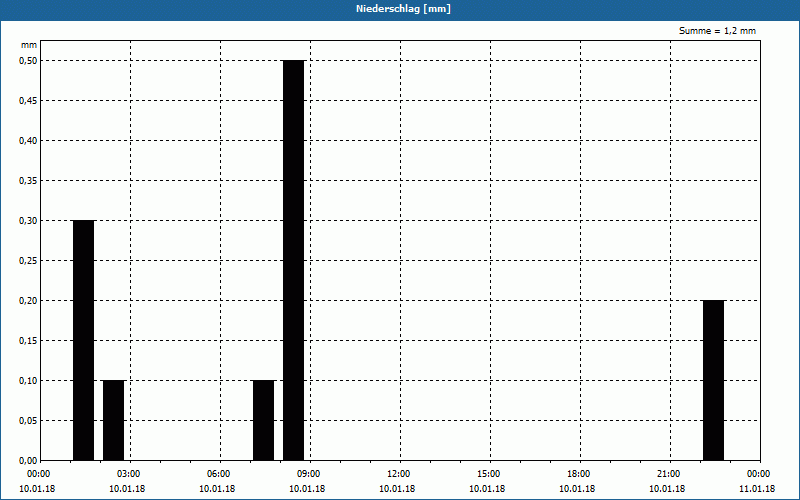Click the 0,10 mm bar just before 03:00
This screenshot has width=800, height=500.
(114, 420)
